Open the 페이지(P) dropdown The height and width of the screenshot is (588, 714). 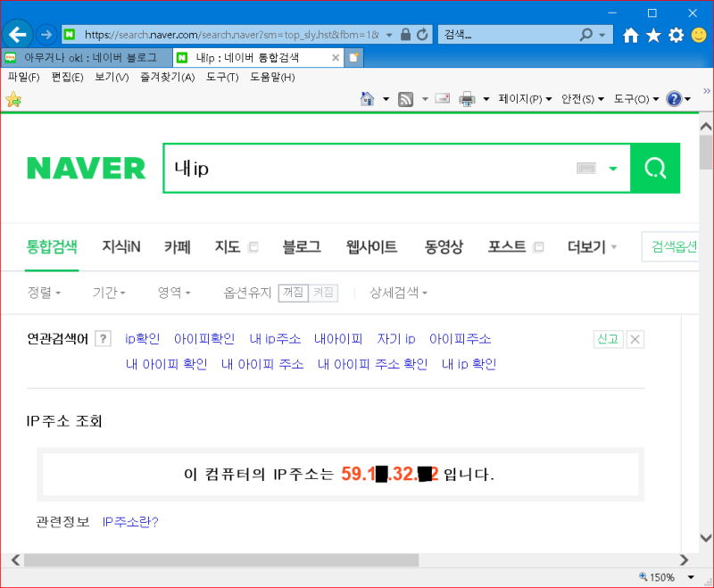525,99
